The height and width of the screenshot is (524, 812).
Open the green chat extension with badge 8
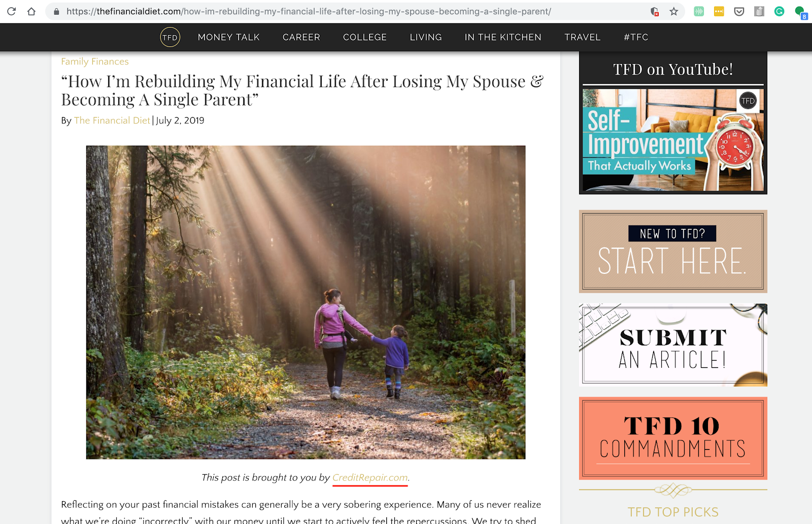coord(801,12)
